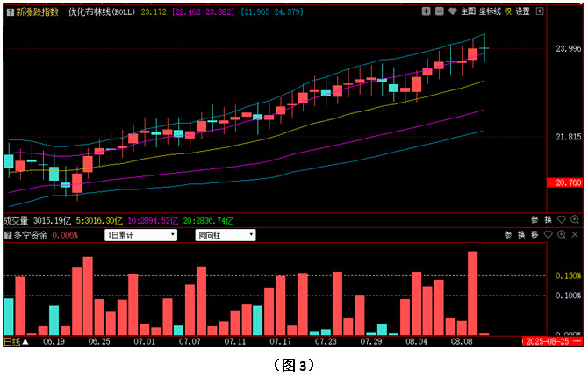Click the 优化布林线(BOLL) indicator name
Image resolution: width=588 pixels, height=385 pixels.
pyautogui.click(x=101, y=12)
